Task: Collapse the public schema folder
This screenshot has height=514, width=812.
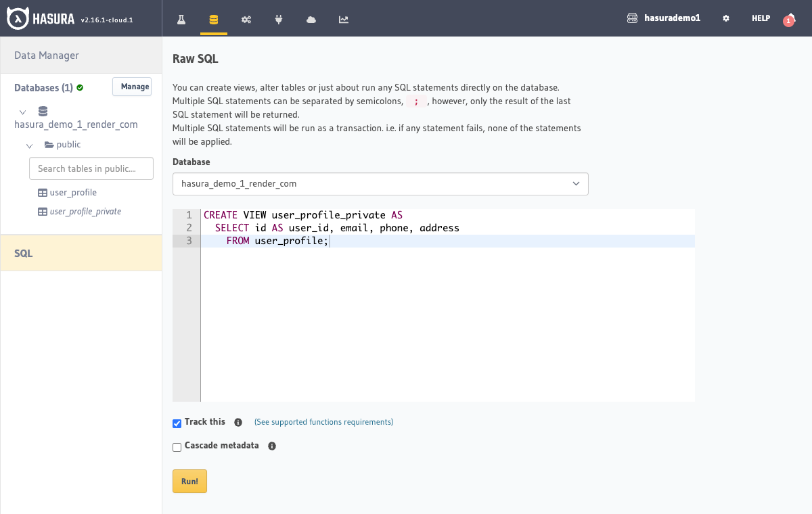Action: pos(30,145)
